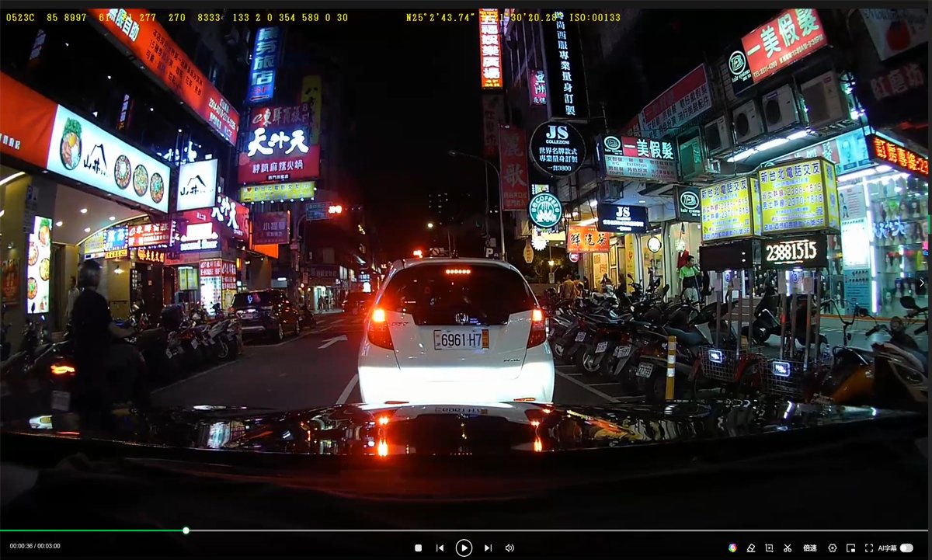Click the crop video icon
Image resolution: width=932 pixels, height=560 pixels.
tap(769, 548)
